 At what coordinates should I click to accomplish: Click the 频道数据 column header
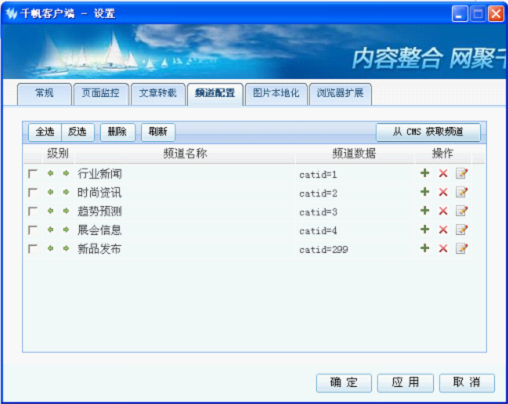click(x=354, y=153)
